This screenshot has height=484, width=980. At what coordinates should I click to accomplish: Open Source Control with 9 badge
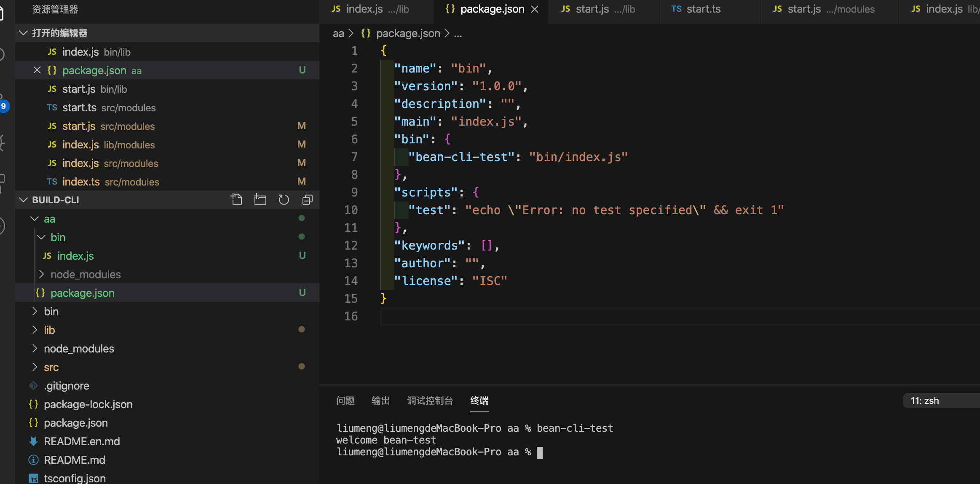pos(3,105)
